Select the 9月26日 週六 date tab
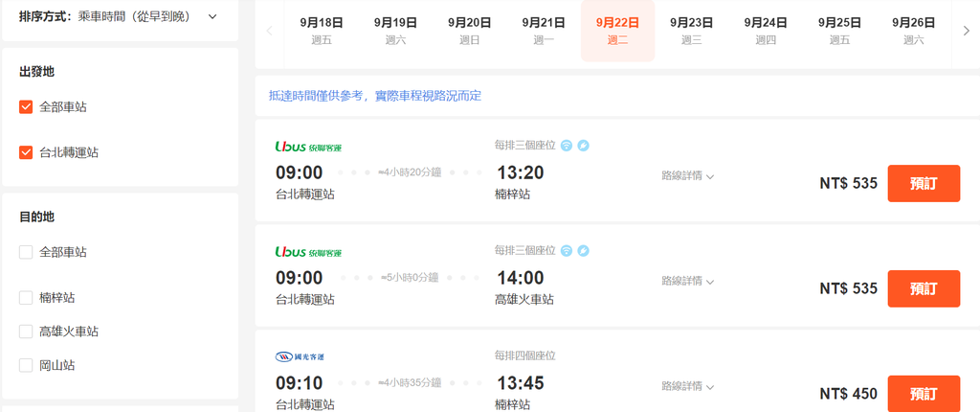 (914, 32)
